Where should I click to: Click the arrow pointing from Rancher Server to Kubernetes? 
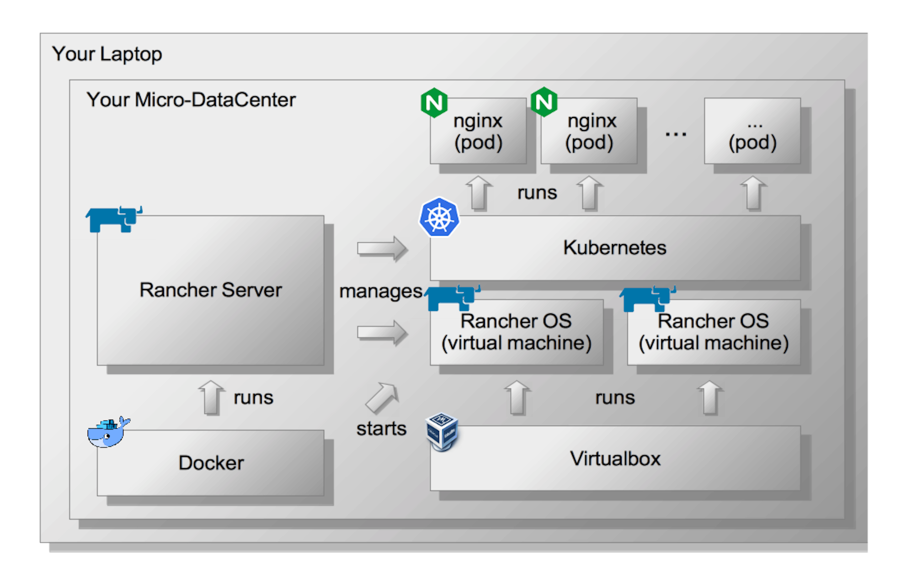pos(383,249)
